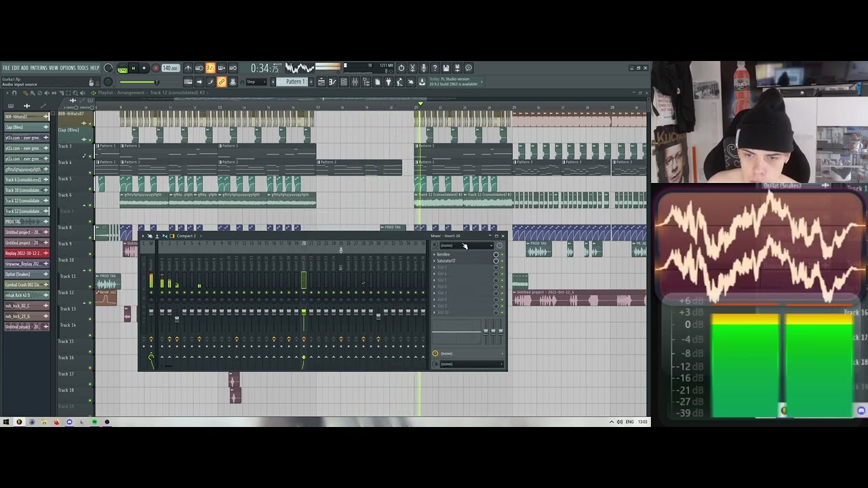This screenshot has height=488, width=868.
Task: Toggle Song/Pattern mode switch
Action: (x=123, y=68)
